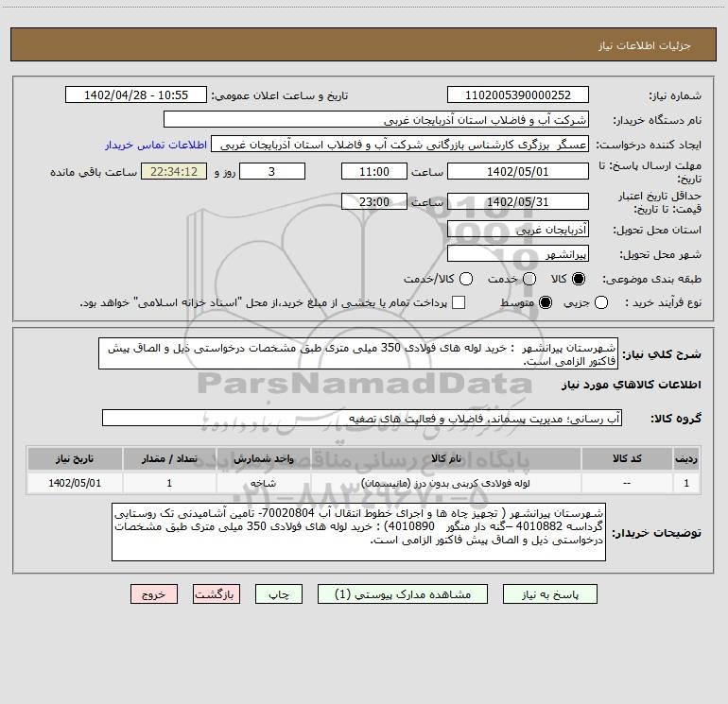The height and width of the screenshot is (704, 728).
Task: Open 'مشاهده مدارک پیوستی (1)' attachments button
Action: click(403, 594)
